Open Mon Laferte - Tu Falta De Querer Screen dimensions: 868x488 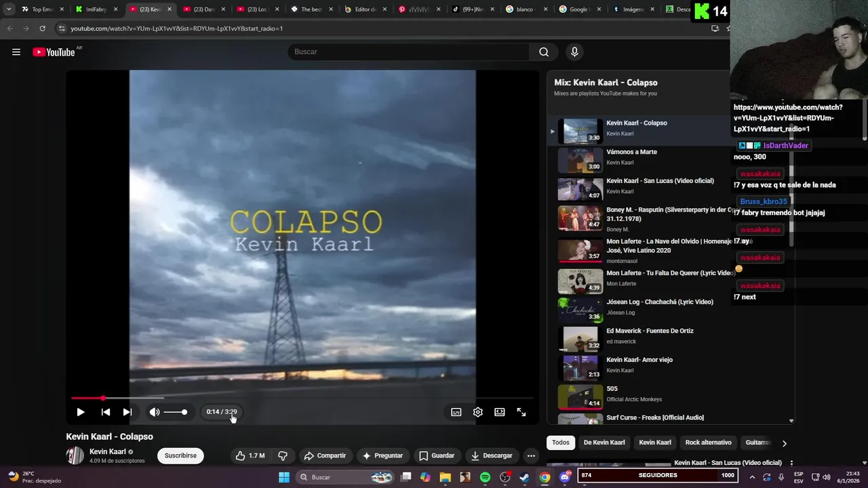click(637, 281)
